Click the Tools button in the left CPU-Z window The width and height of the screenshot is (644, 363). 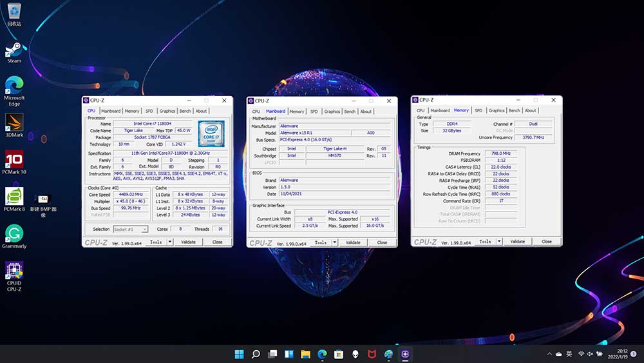click(x=156, y=242)
